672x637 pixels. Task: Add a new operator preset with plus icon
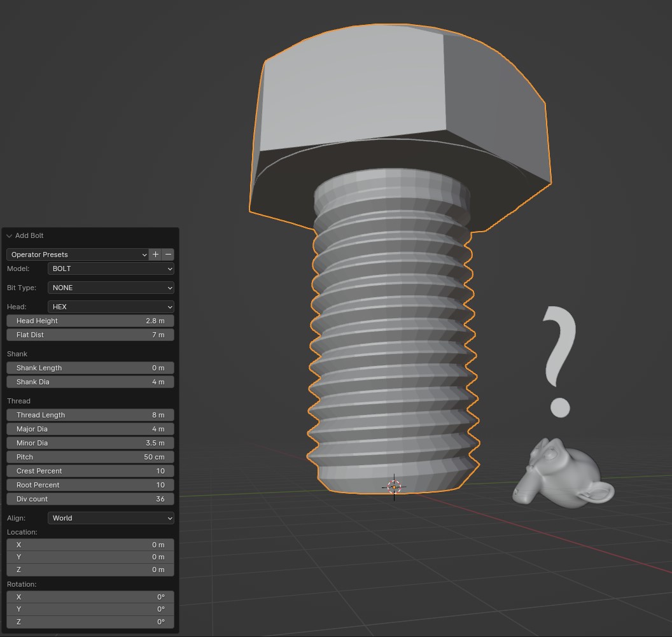coord(155,254)
